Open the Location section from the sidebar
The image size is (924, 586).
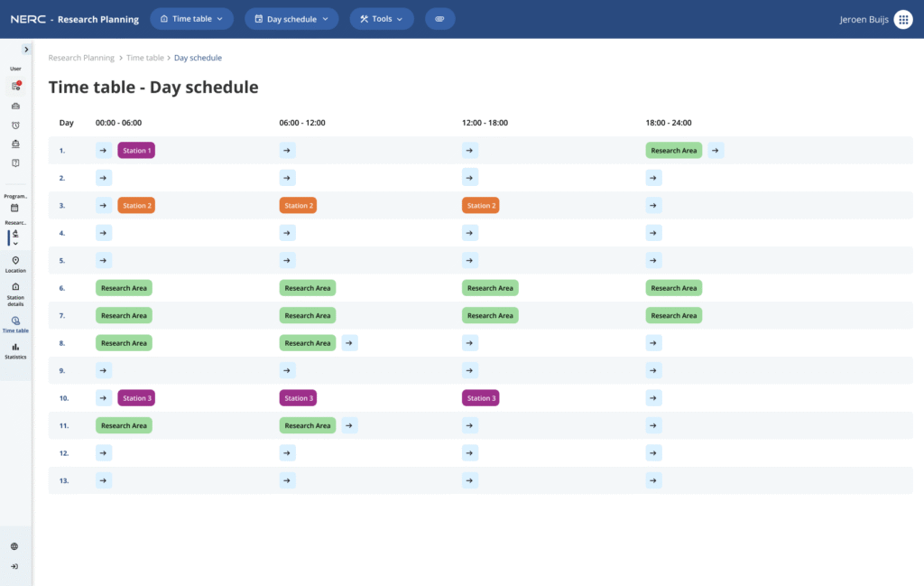click(15, 262)
